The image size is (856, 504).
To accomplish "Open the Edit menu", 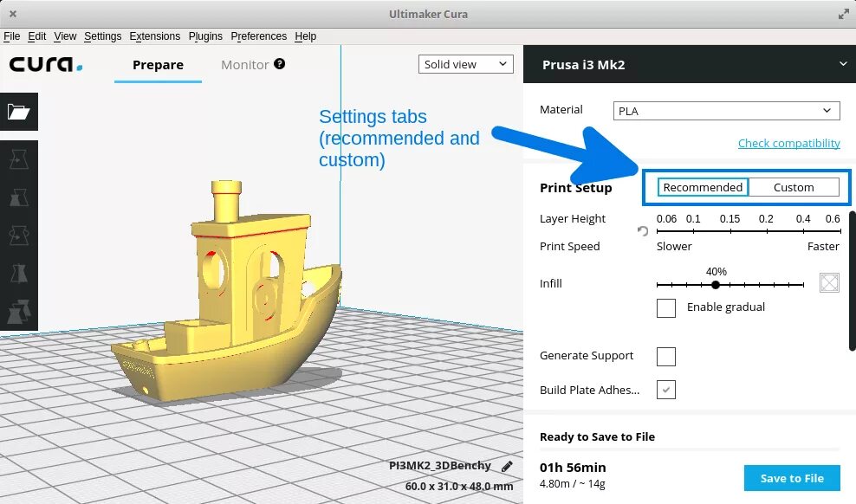I will click(36, 36).
